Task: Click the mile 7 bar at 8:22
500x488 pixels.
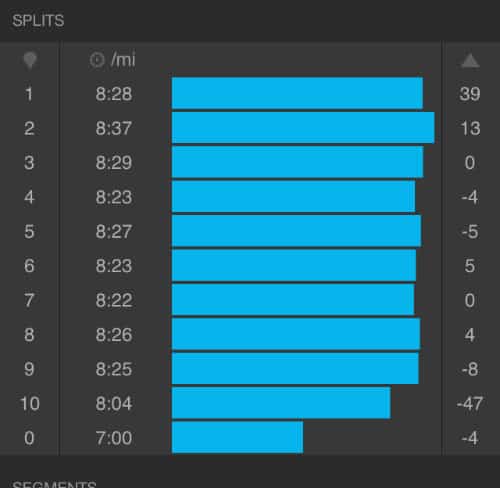Action: [x=293, y=299]
